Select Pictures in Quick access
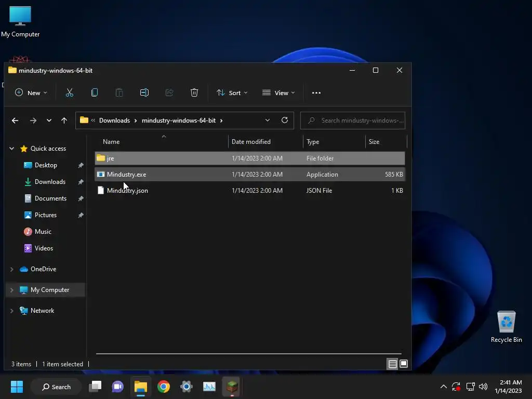Screen dimensions: 532x399 [46, 215]
